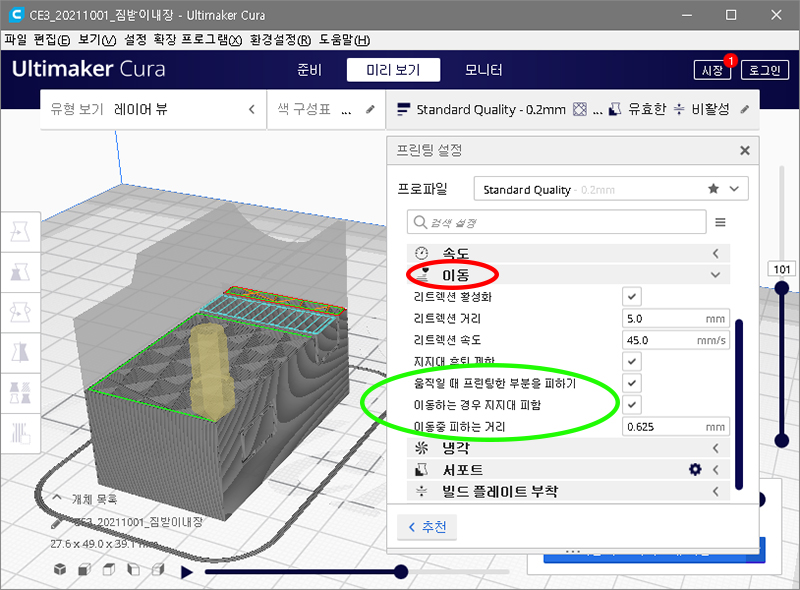Select the Mirror tool in left toolbar
800x590 pixels.
[x=20, y=353]
